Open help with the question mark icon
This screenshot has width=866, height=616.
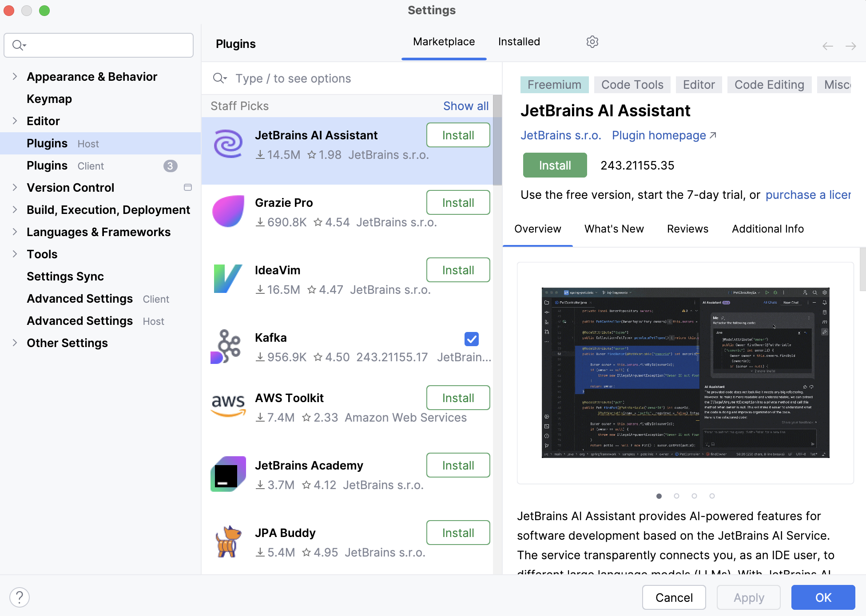[x=20, y=597]
